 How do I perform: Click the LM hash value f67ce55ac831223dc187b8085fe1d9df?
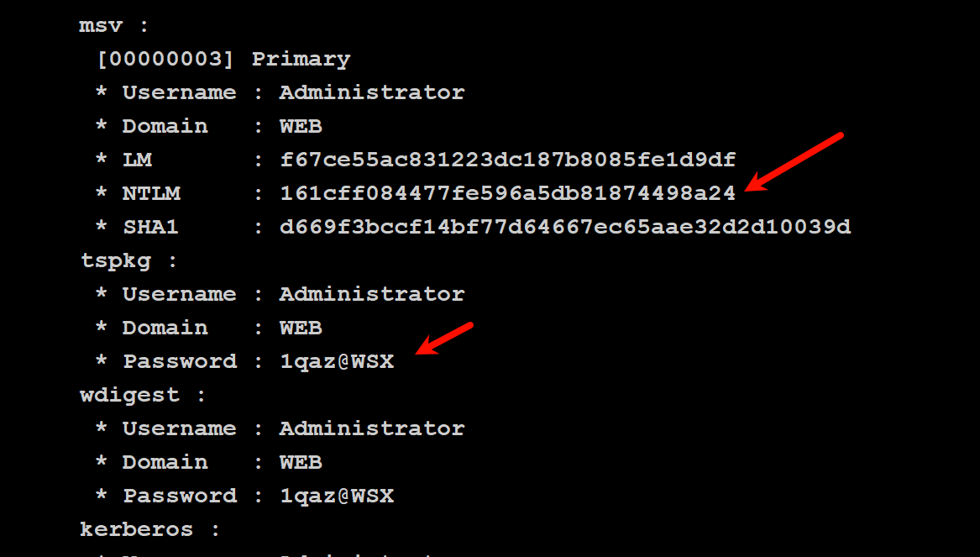click(507, 160)
